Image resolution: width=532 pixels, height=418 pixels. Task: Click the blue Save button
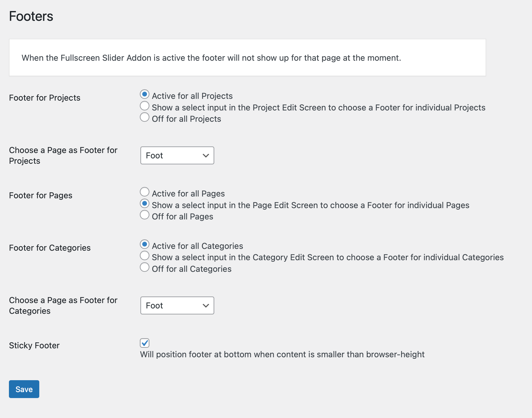24,389
